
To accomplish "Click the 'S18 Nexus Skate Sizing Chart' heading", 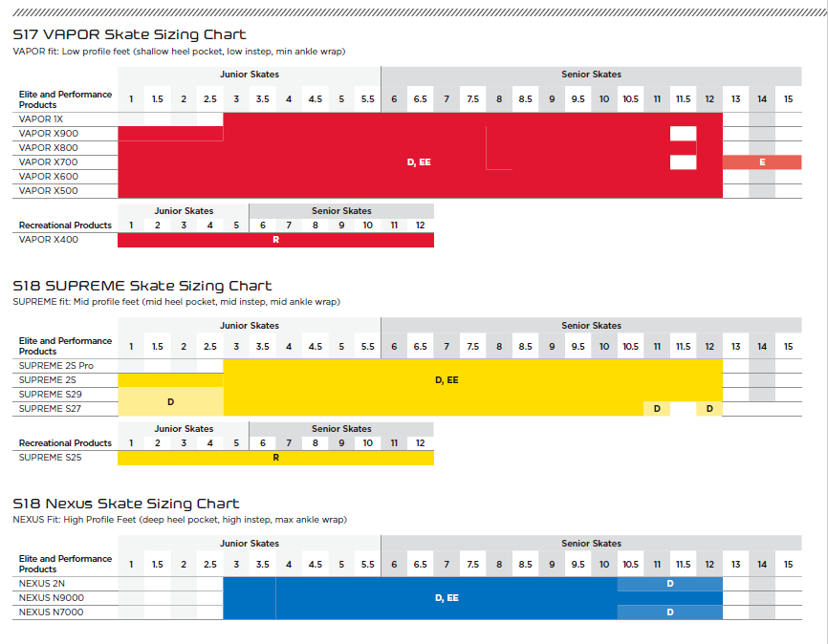I will click(126, 503).
